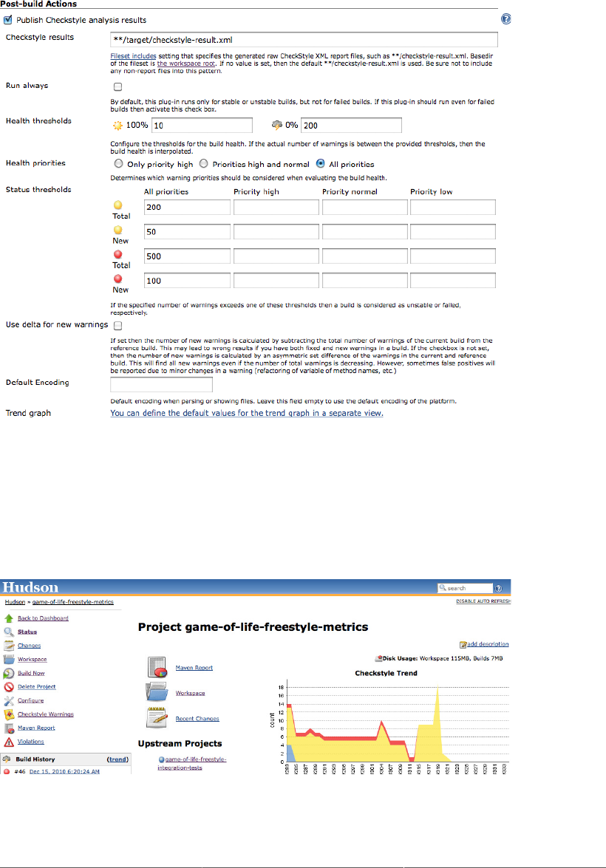Open search help icon in Hudson header
This screenshot has height=868, width=606.
tap(498, 588)
